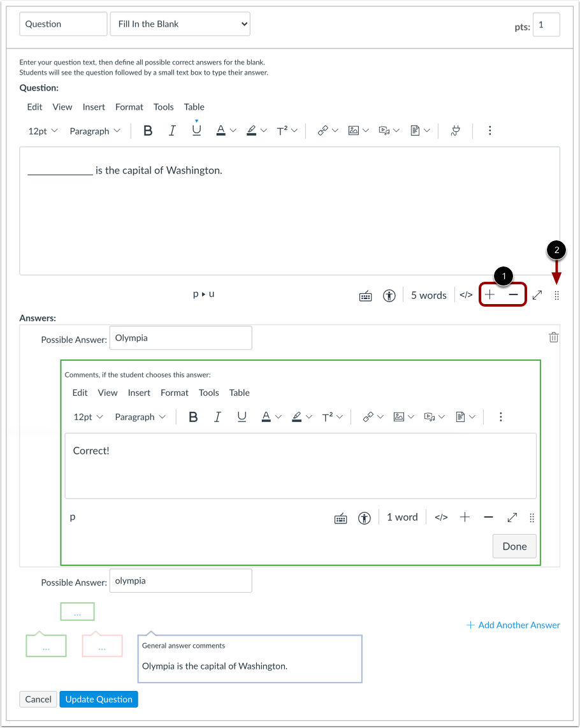Open Paragraph style dropdown in question editor

[95, 131]
